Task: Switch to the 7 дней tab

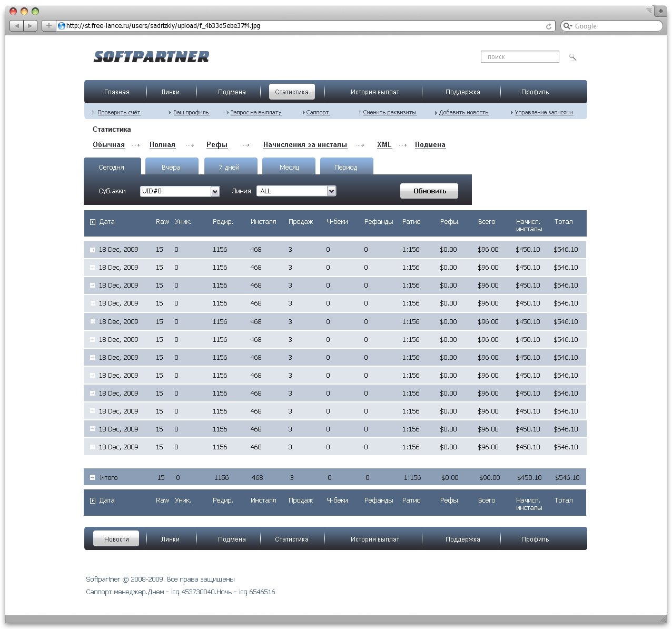Action: click(x=230, y=167)
